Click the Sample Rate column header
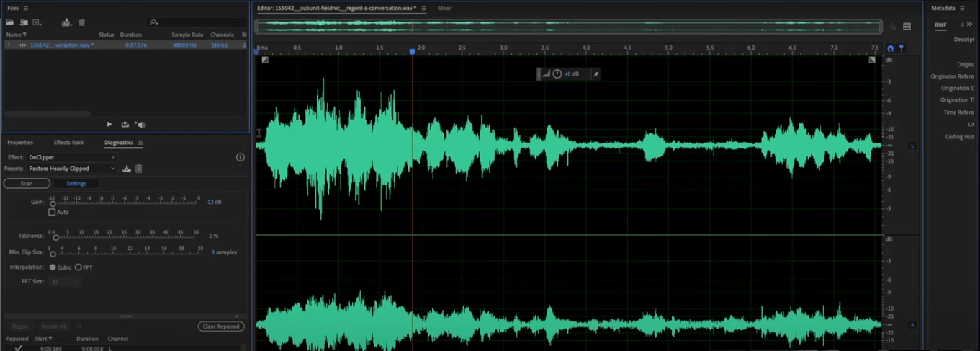This screenshot has width=980, height=351. (x=186, y=35)
